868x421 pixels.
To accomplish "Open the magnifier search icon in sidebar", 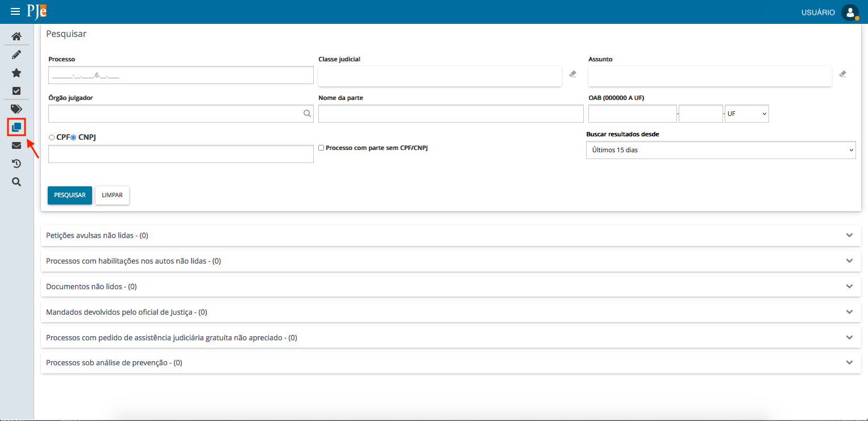I will pos(16,182).
